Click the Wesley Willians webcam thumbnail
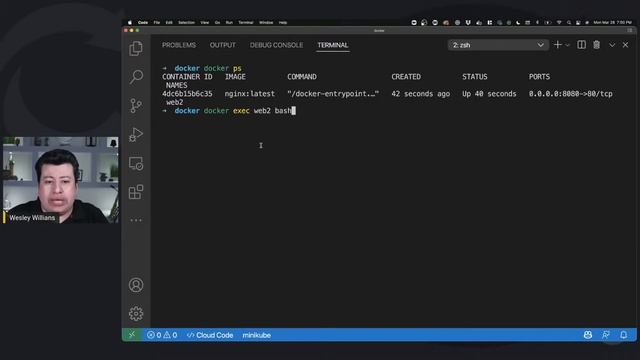This screenshot has height=360, width=640. coord(61,180)
